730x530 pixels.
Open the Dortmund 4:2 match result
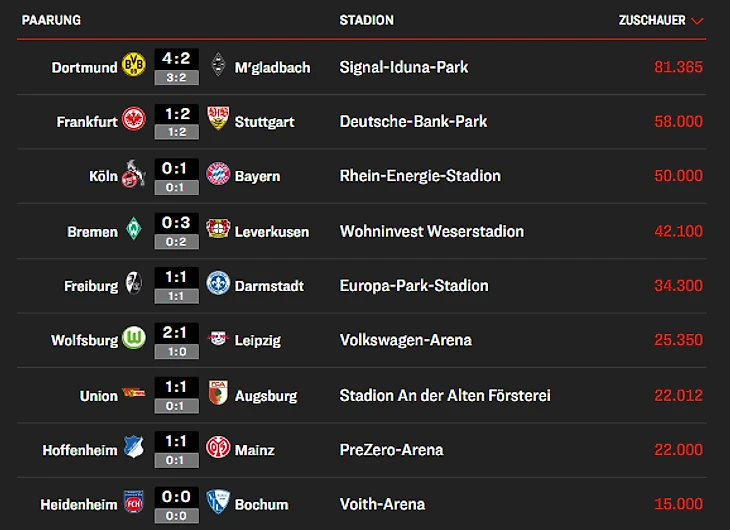coord(175,59)
